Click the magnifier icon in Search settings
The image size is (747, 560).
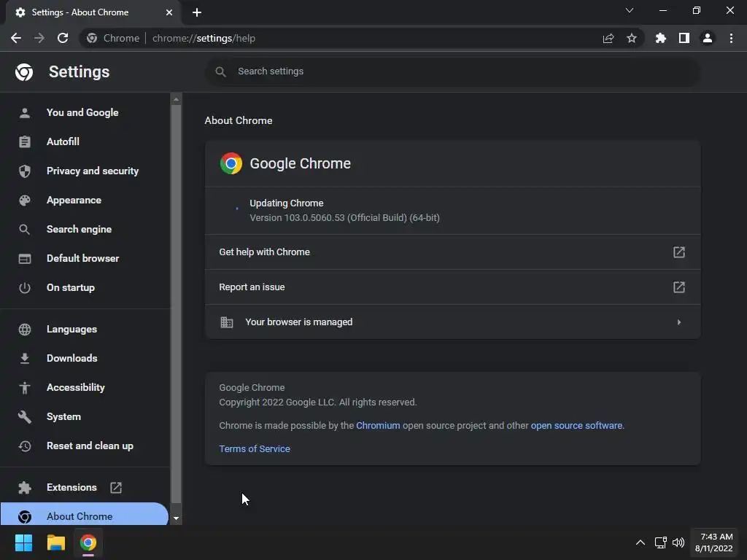[x=220, y=71]
